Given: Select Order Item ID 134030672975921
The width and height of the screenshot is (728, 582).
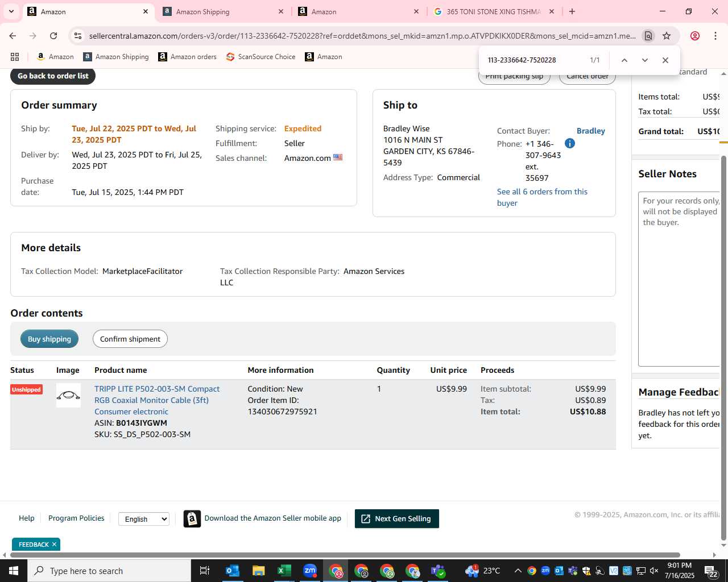Looking at the screenshot, I should 282,411.
